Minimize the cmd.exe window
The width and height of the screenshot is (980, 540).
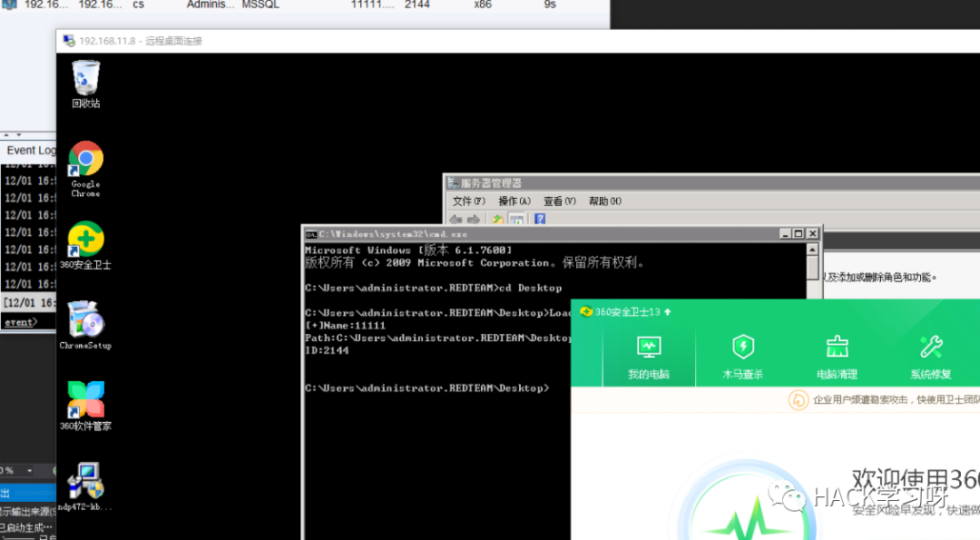coord(786,234)
